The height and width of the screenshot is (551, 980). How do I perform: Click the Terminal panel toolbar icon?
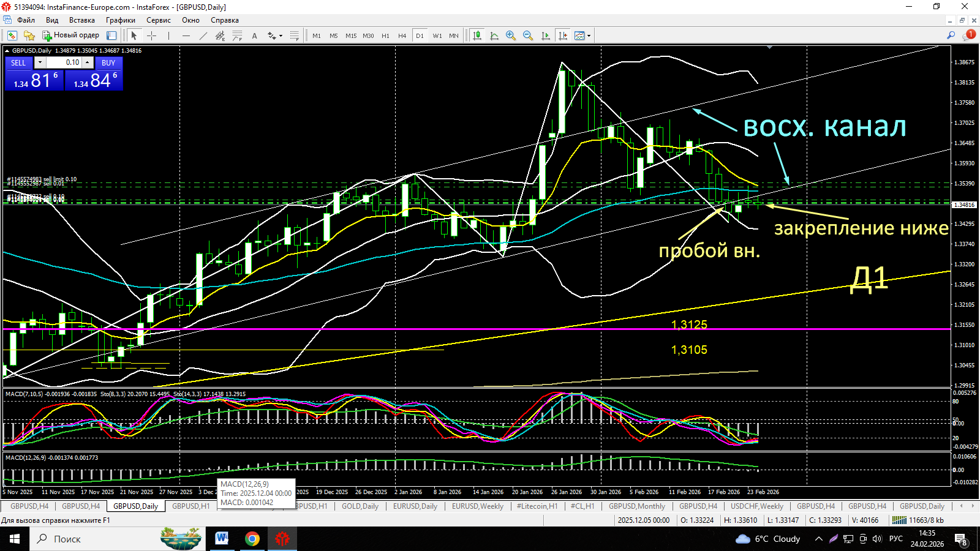tap(111, 36)
